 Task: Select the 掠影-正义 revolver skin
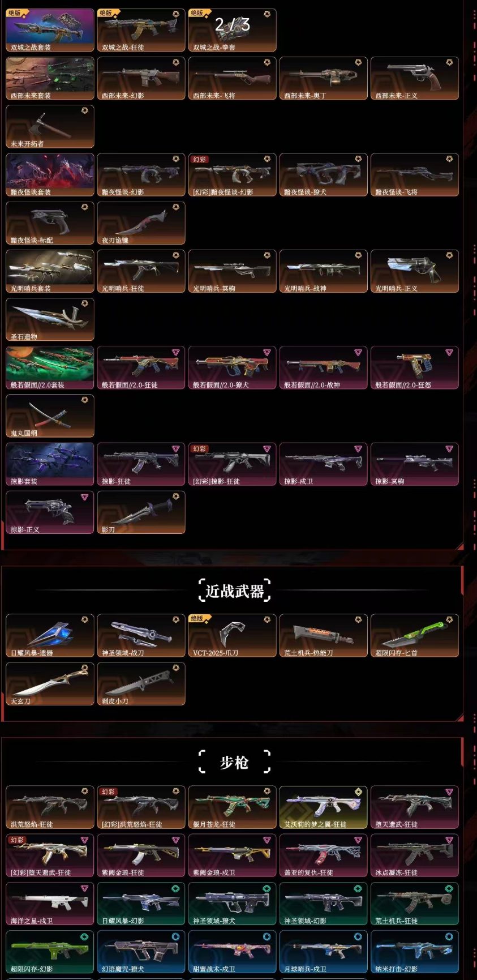point(50,512)
